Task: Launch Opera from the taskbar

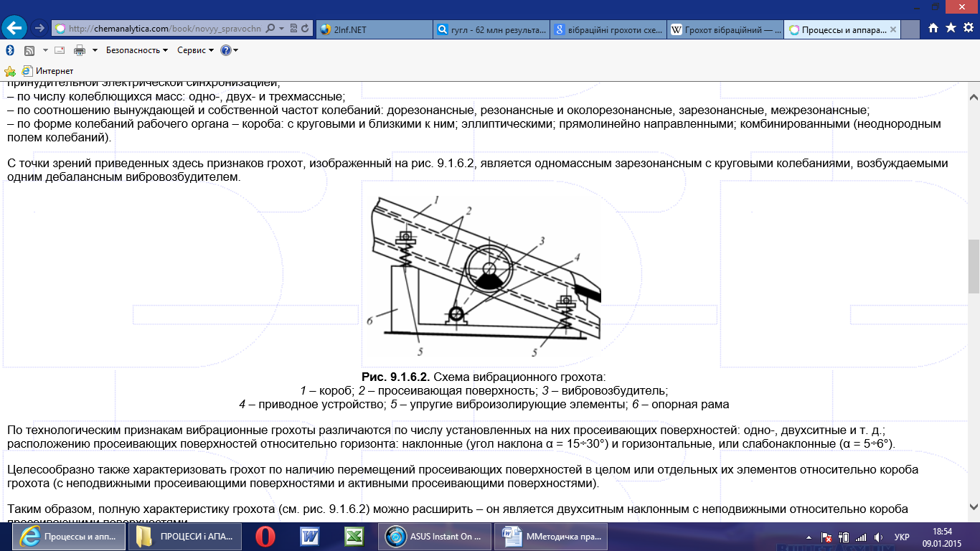Action: coord(264,536)
